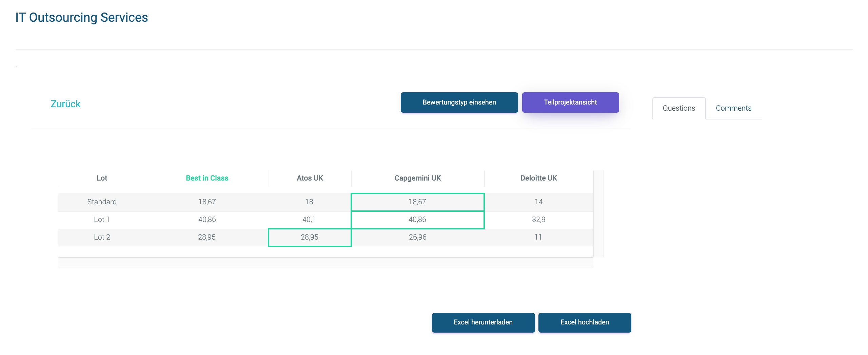This screenshot has width=868, height=355.
Task: Select highlighted Atos UK Lot 2 score 28,95
Action: point(309,237)
